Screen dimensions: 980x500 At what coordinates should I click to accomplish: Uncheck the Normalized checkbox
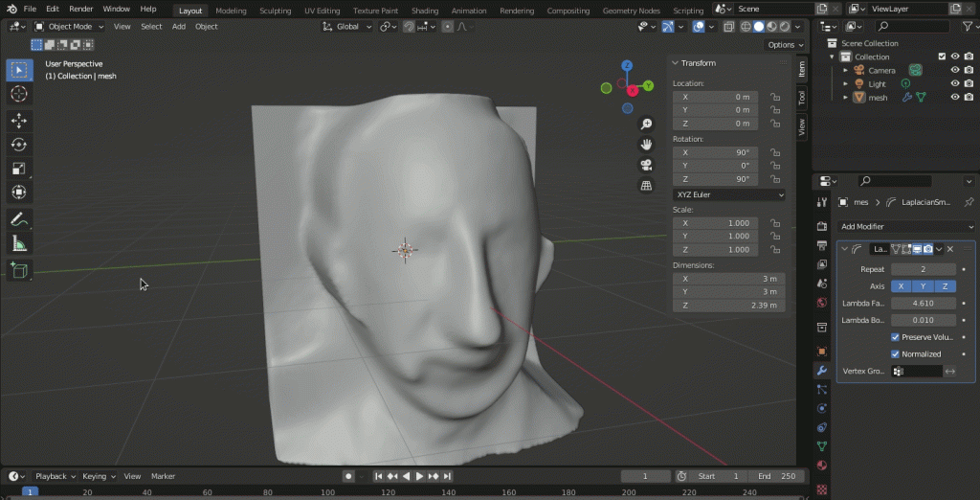895,354
